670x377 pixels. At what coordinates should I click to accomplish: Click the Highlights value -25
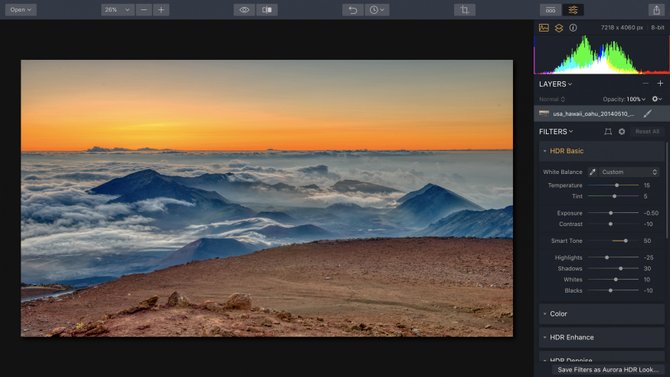coord(649,257)
